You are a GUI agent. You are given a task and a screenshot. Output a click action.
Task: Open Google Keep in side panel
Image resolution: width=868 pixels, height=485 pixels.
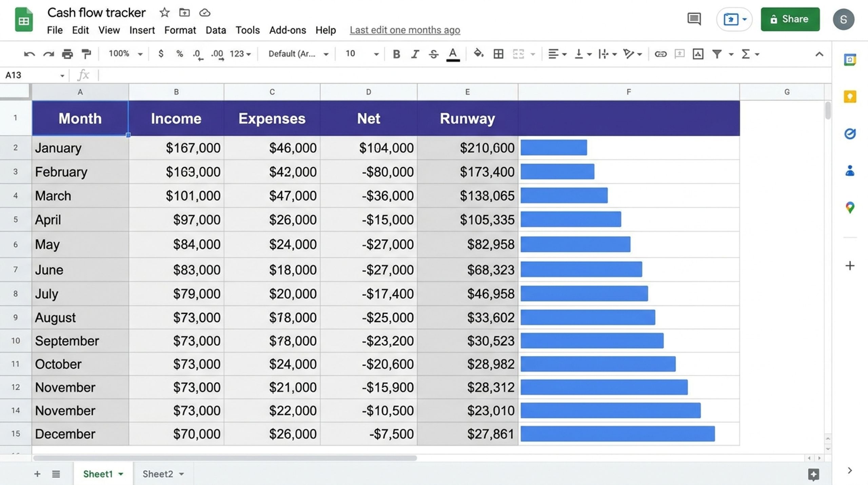[850, 97]
